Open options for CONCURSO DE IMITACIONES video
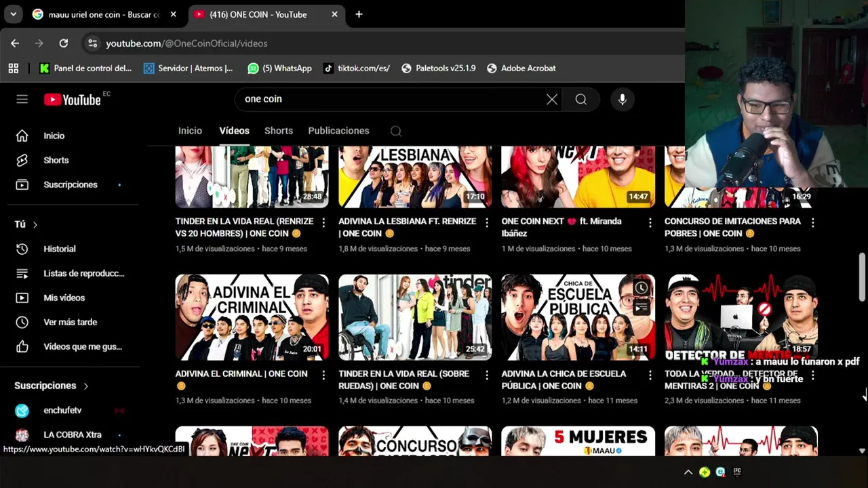 812,222
